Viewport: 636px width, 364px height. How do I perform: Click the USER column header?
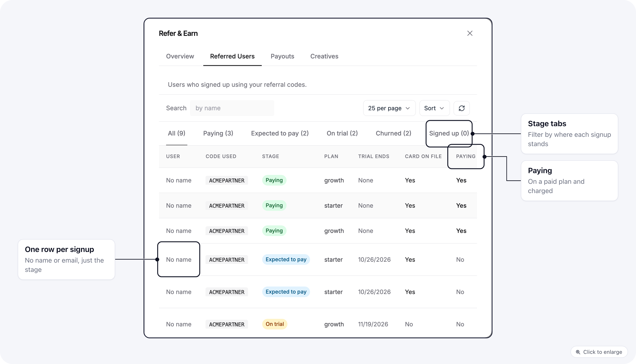point(173,156)
